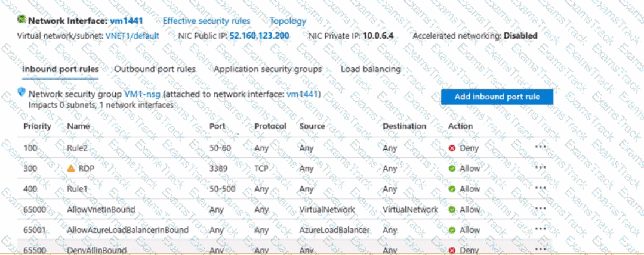The image size is (644, 255).
Task: Open the ellipsis menu for Rule2
Action: pos(541,147)
